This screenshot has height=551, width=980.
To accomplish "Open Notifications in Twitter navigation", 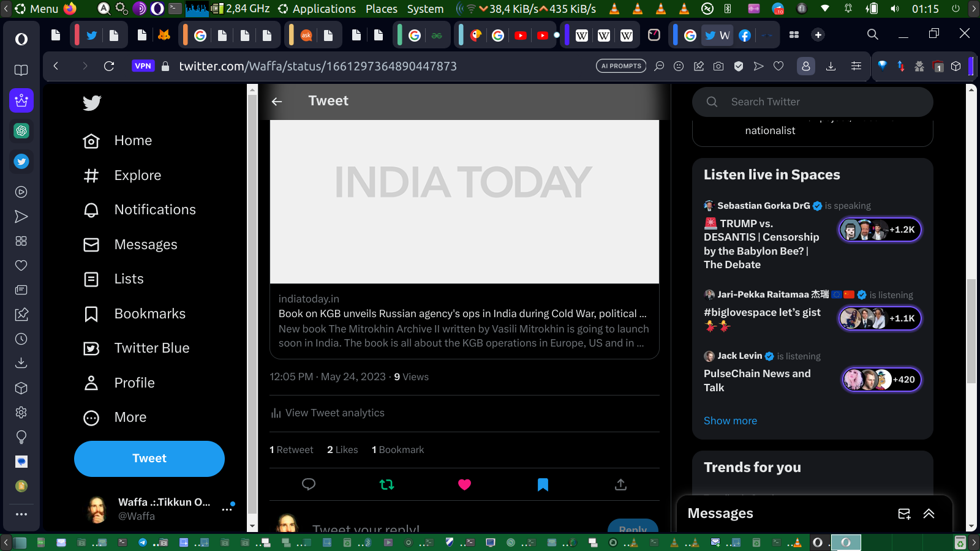I will point(140,210).
